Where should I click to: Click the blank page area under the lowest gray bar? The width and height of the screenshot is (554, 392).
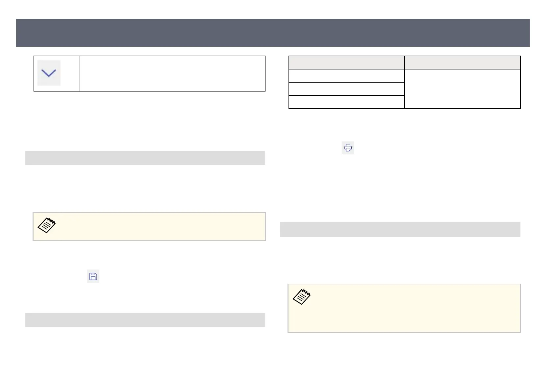click(x=145, y=355)
